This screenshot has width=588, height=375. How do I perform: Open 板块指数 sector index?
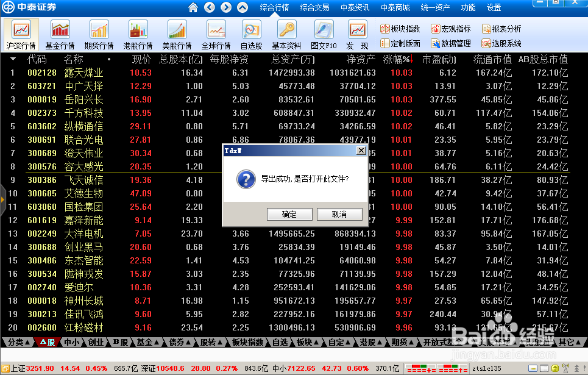(x=400, y=29)
